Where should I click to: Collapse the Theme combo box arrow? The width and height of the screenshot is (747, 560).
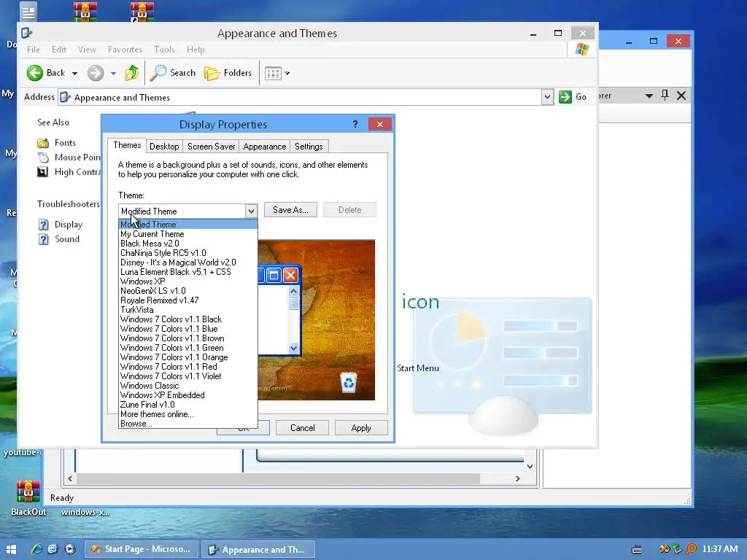tap(251, 211)
